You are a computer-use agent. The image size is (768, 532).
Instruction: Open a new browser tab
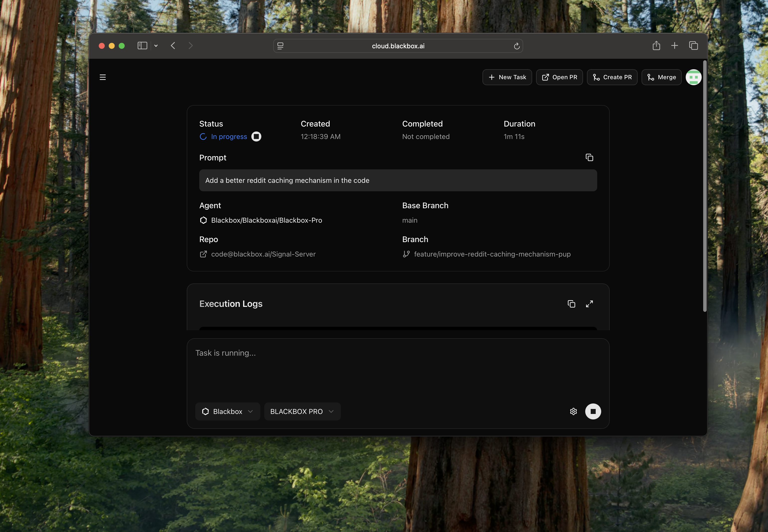[674, 45]
